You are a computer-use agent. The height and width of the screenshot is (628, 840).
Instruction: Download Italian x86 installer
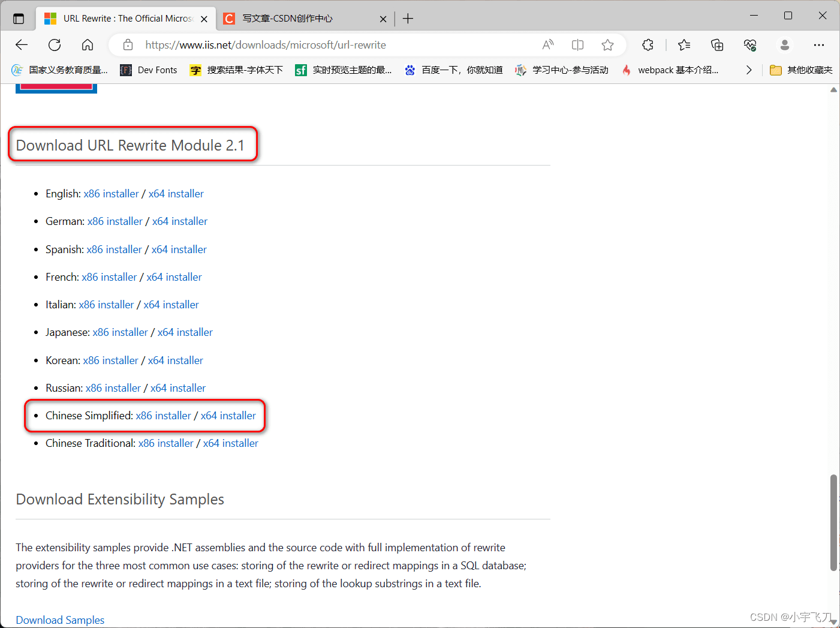(x=107, y=305)
